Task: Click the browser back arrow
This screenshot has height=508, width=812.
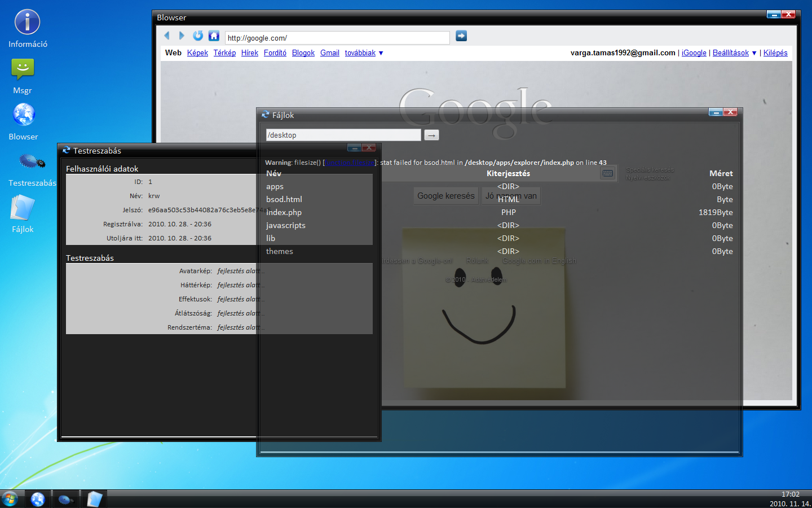Action: pyautogui.click(x=167, y=36)
